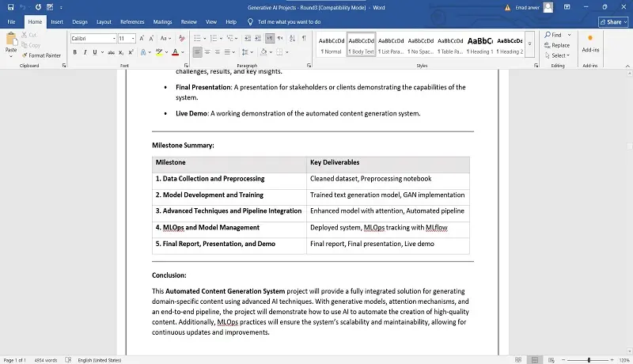
Task: Switch to Read Mode view in status bar
Action: pyautogui.click(x=518, y=359)
